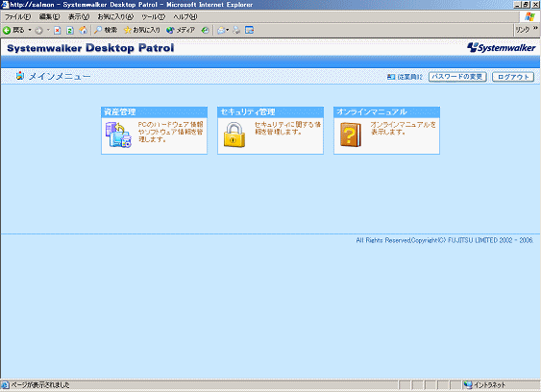Viewport: 541px width, 392px height.
Task: Click the FUJITSU LIMITED copyright text
Action: (x=444, y=240)
